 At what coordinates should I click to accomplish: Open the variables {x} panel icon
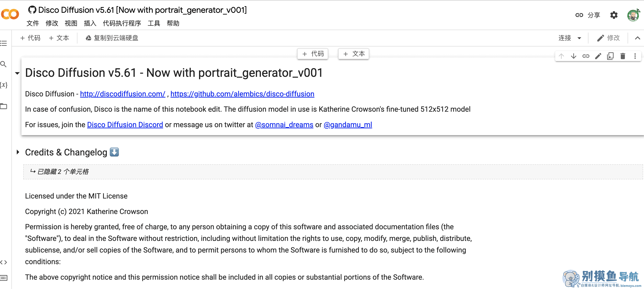point(3,85)
